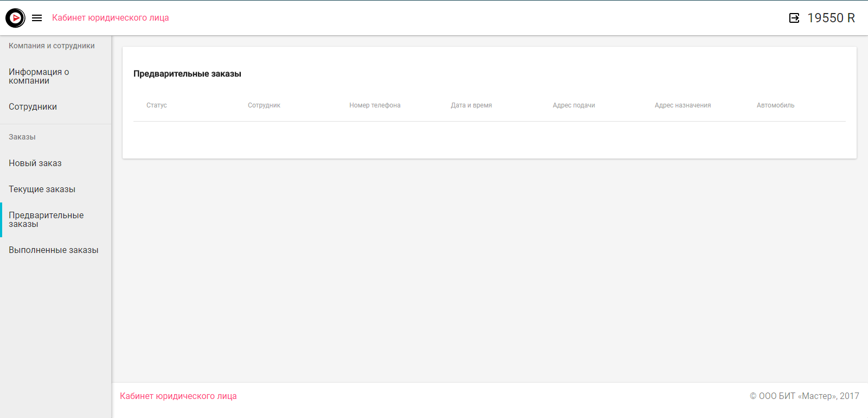This screenshot has height=418, width=868.
Task: Click the Сотрудник column header
Action: tap(264, 105)
